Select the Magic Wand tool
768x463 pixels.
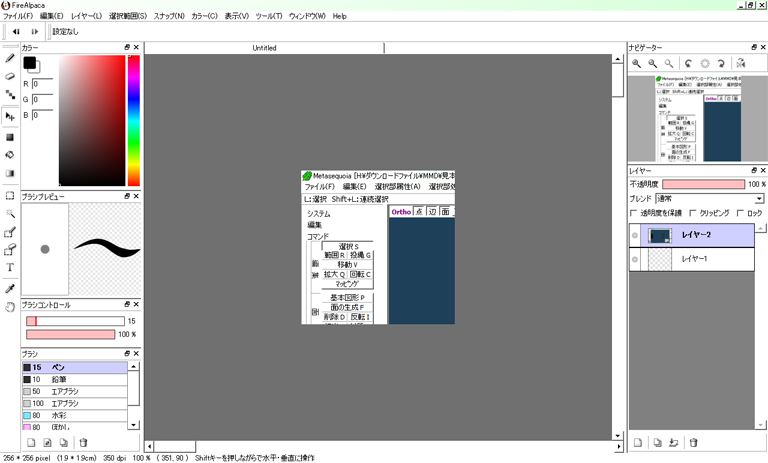pos(10,214)
